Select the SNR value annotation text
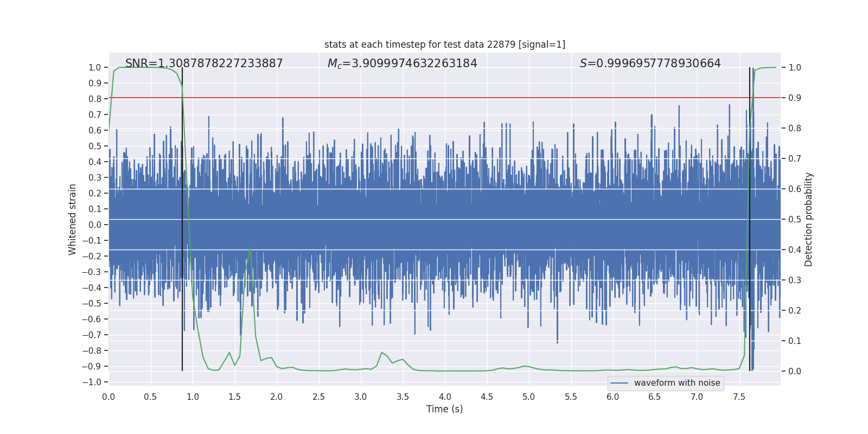The image size is (868, 434). coord(204,63)
